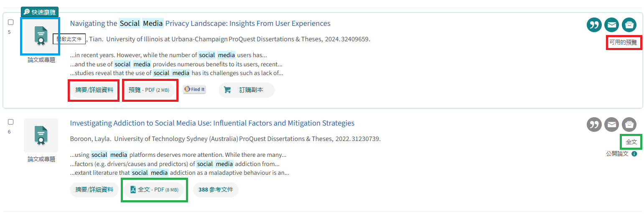
Task: Click result 5 dissertation thumbnail
Action: (x=41, y=36)
